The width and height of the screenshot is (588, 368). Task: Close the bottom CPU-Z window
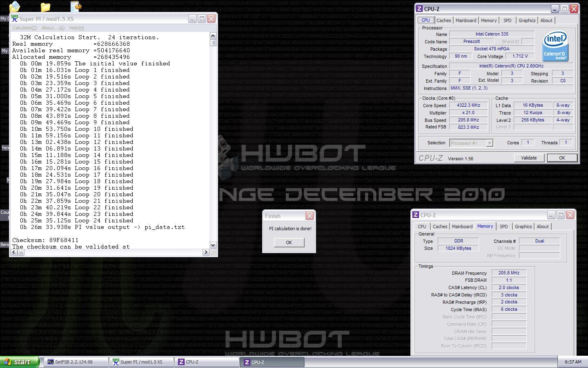tap(570, 215)
